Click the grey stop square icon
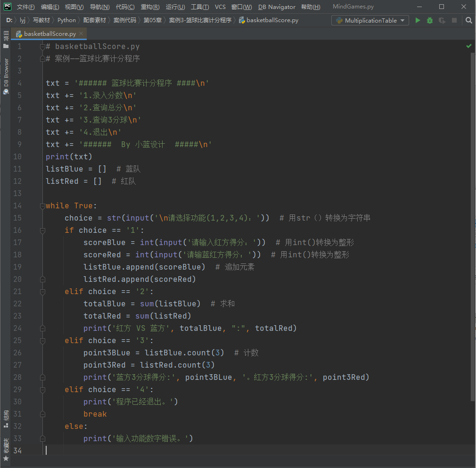 [454, 20]
